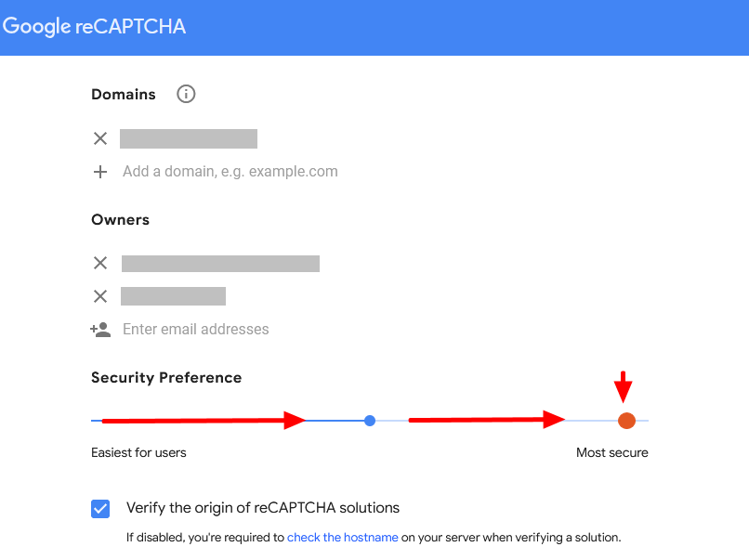Click the blue header bar
Image resolution: width=749 pixels, height=560 pixels.
point(465,27)
